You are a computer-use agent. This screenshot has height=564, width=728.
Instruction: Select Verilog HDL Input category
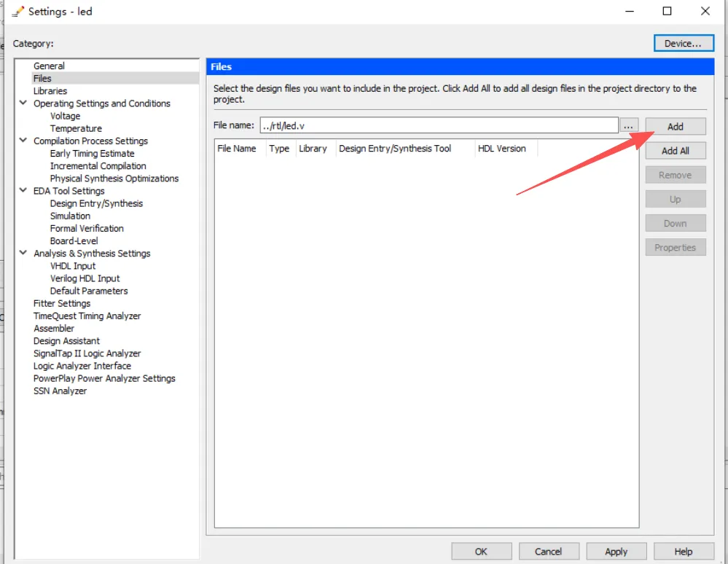point(85,278)
